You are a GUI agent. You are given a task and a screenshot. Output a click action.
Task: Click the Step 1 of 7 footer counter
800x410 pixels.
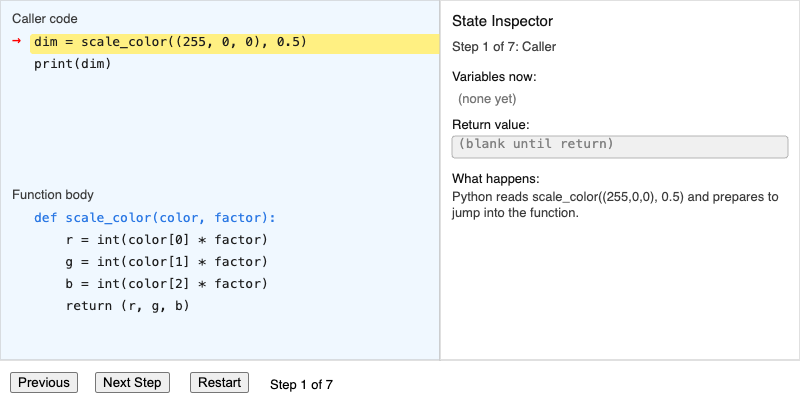pyautogui.click(x=302, y=385)
